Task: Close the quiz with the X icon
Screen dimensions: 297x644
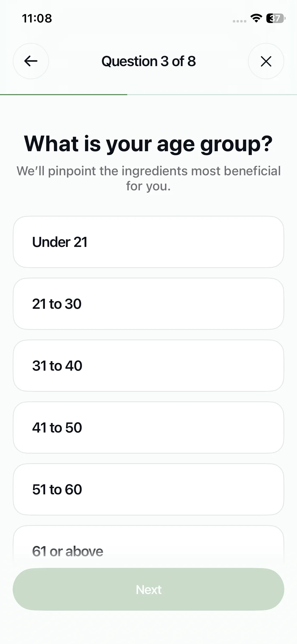Action: pyautogui.click(x=266, y=61)
